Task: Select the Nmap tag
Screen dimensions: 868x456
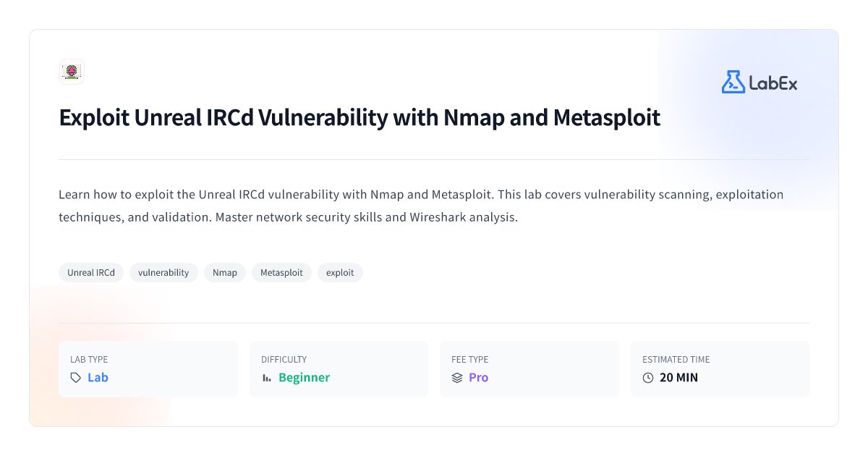Action: pyautogui.click(x=225, y=273)
